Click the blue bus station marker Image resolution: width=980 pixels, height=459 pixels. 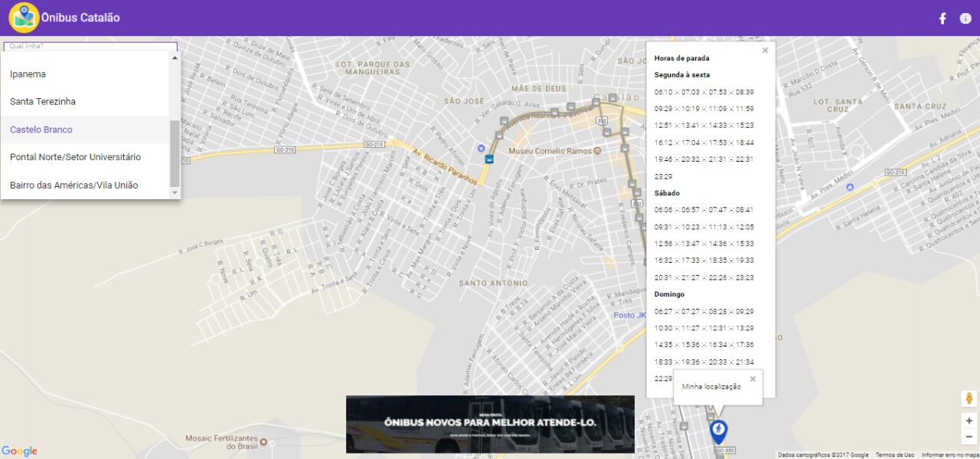coord(488,159)
